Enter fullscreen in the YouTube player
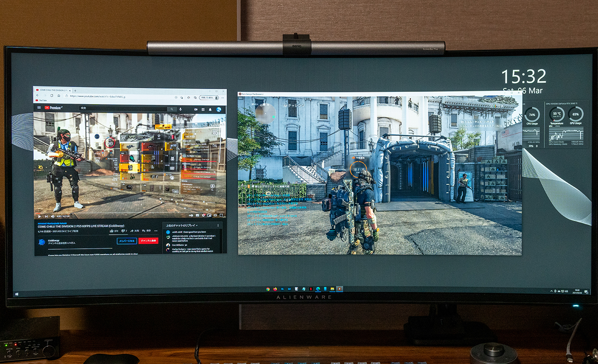The width and height of the screenshot is (598, 364). tap(221, 216)
